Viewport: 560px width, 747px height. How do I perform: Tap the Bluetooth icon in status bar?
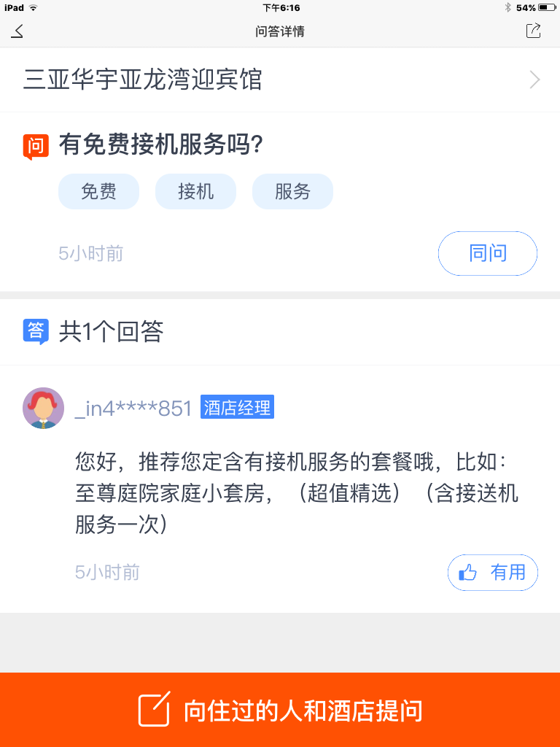click(x=507, y=7)
